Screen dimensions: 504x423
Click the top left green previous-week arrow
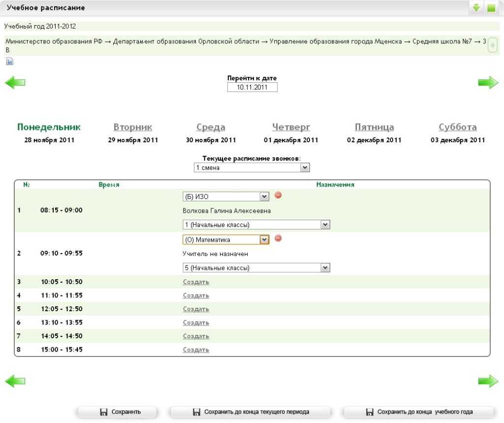pos(15,83)
